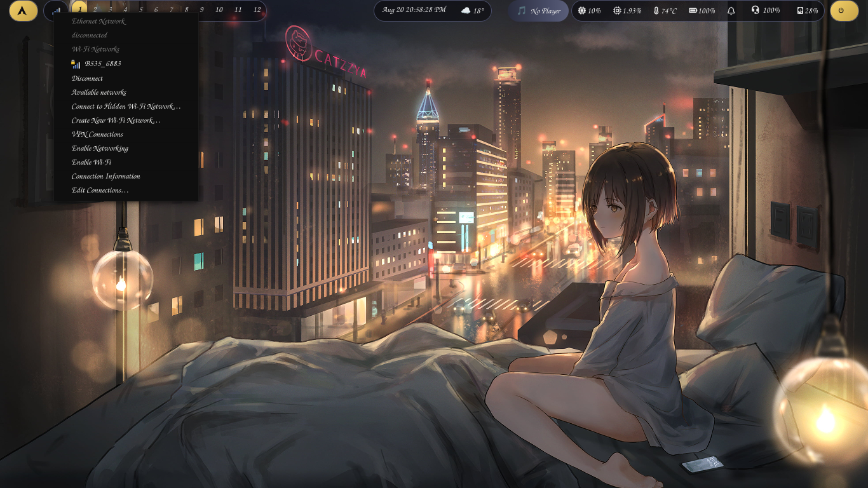Switch to workspace 10

point(219,10)
